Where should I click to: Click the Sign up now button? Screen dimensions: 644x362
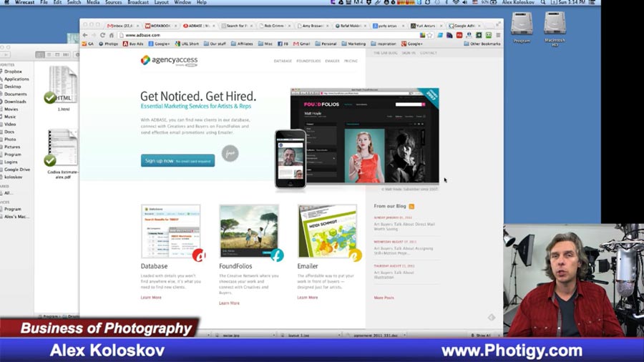coord(178,161)
